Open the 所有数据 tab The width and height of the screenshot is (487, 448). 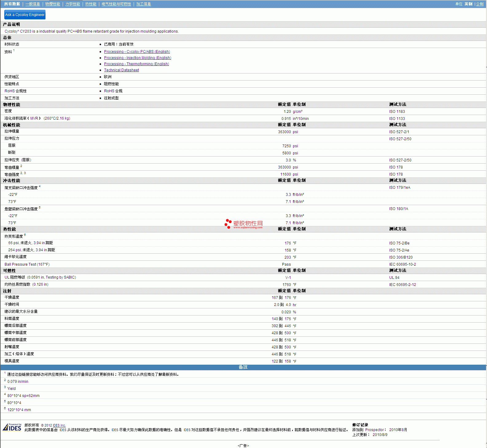[12, 4]
